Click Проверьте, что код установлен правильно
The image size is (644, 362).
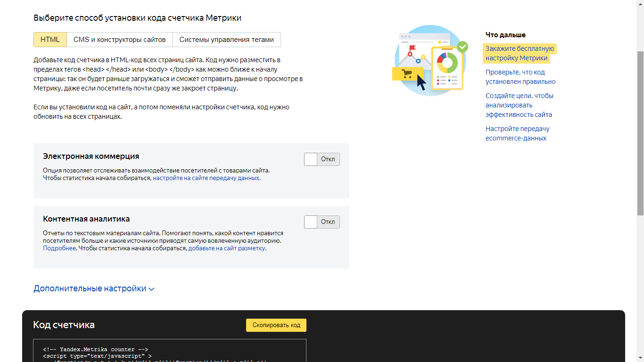pyautogui.click(x=520, y=77)
